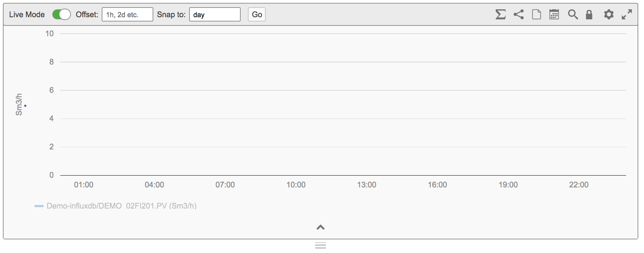
Task: Click the 10:00 time axis label
Action: point(296,185)
